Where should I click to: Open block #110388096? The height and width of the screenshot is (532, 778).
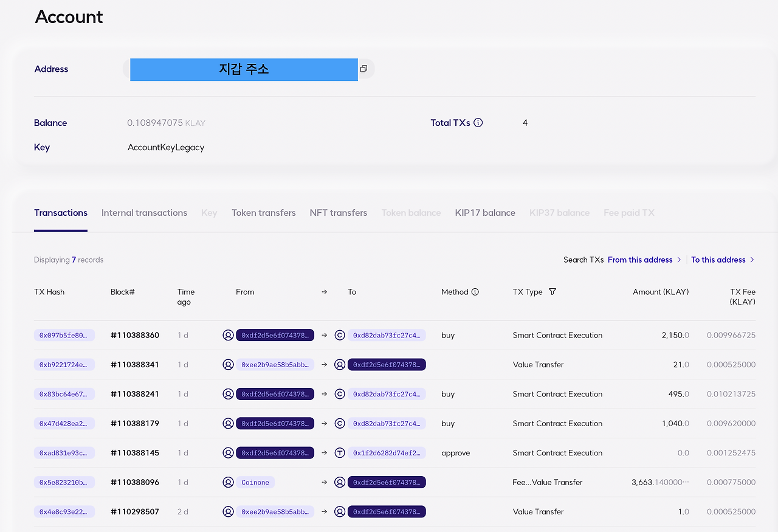pos(135,482)
